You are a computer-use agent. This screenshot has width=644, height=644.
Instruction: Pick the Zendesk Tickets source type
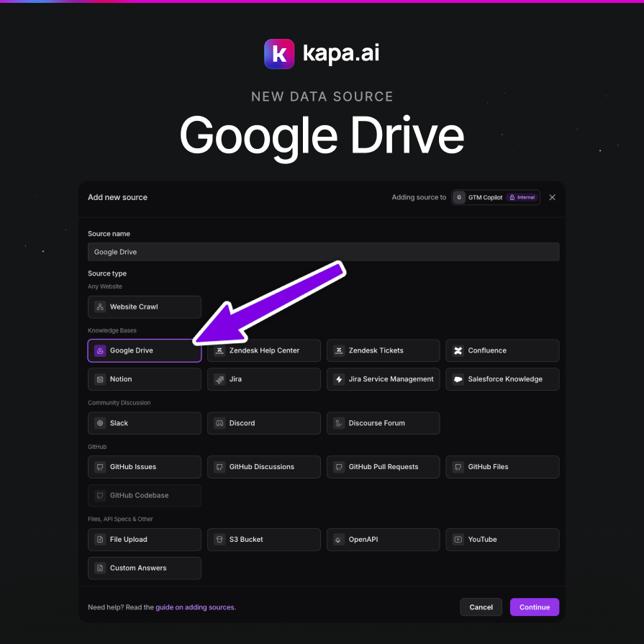coord(384,350)
